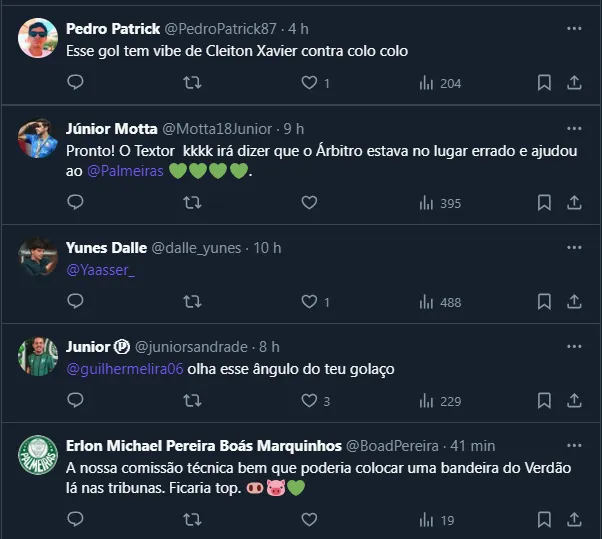Open the @Yaasser_ mention link
The width and height of the screenshot is (602, 539).
[99, 270]
